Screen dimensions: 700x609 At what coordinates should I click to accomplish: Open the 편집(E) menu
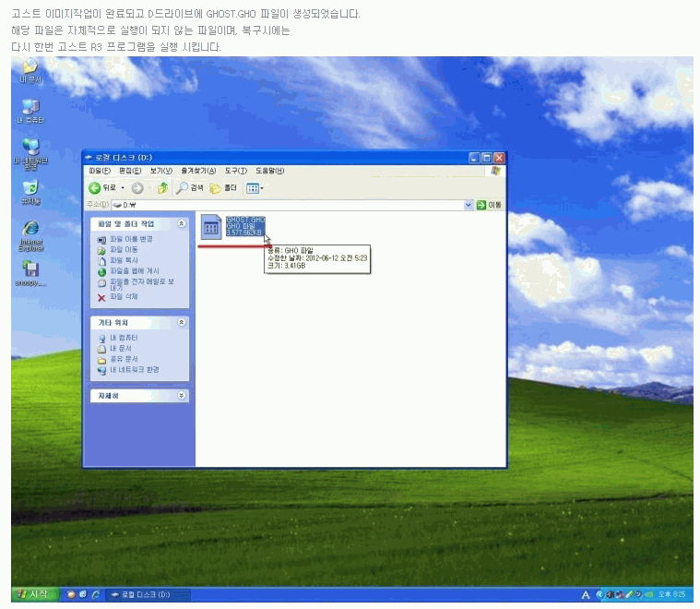point(130,171)
